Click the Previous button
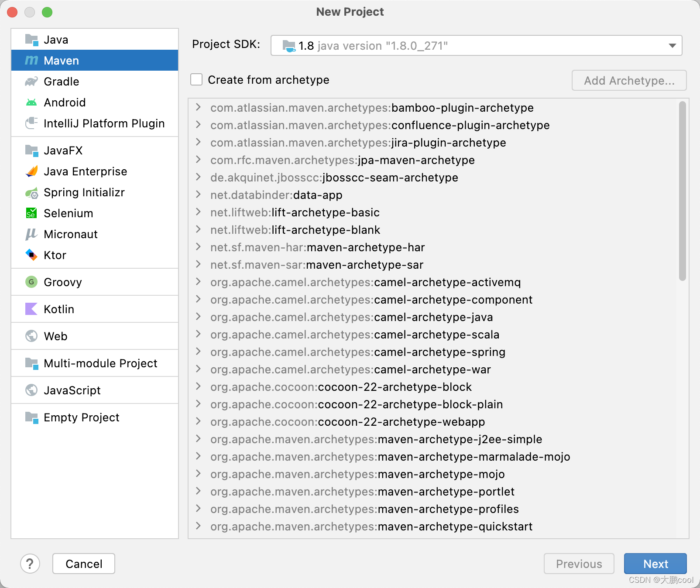 point(579,564)
